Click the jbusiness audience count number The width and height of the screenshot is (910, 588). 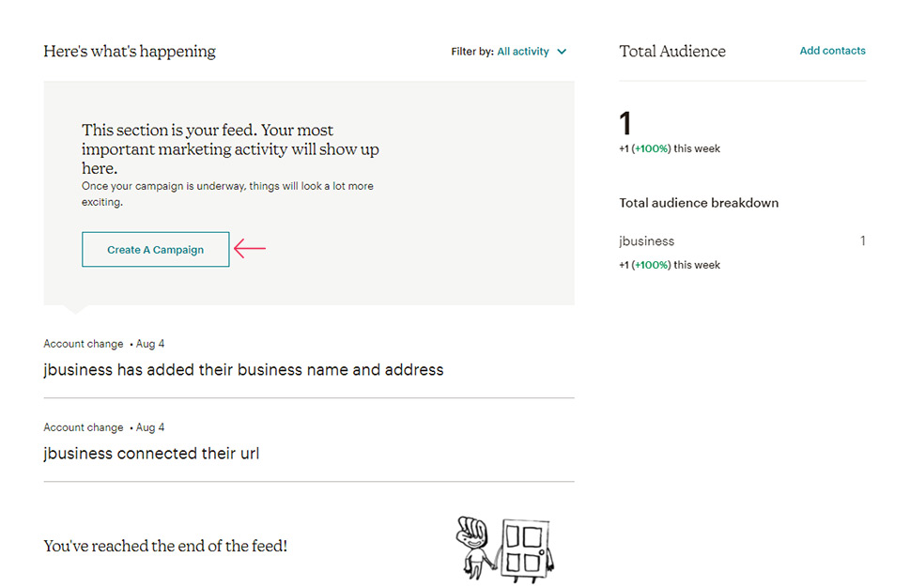pos(862,240)
